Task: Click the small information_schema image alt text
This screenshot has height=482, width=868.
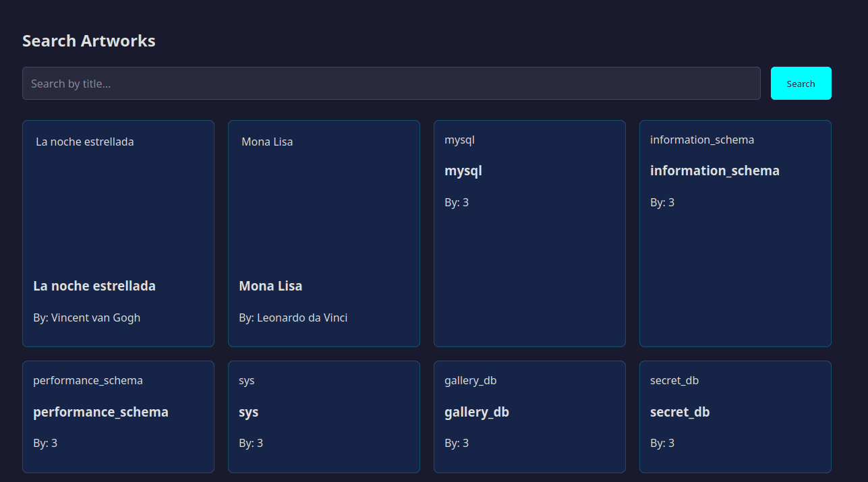Action: [702, 140]
